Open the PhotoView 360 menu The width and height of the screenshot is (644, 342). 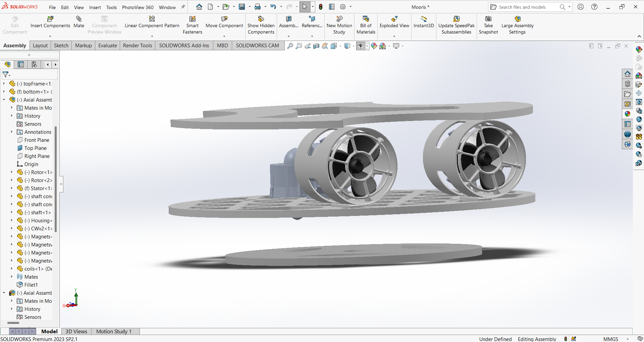point(138,7)
